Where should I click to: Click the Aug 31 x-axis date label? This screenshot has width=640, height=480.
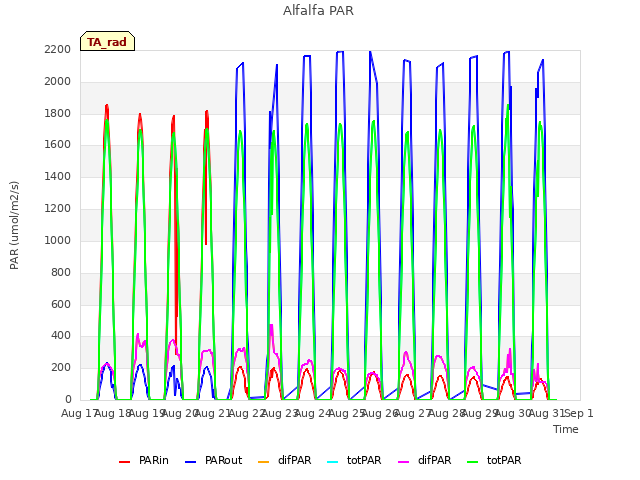pyautogui.click(x=546, y=413)
